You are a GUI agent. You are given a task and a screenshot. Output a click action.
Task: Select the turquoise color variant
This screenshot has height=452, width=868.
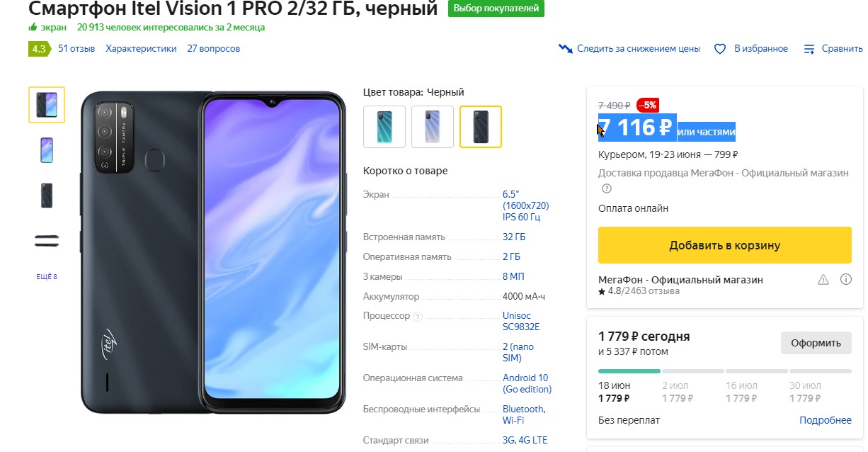(384, 127)
